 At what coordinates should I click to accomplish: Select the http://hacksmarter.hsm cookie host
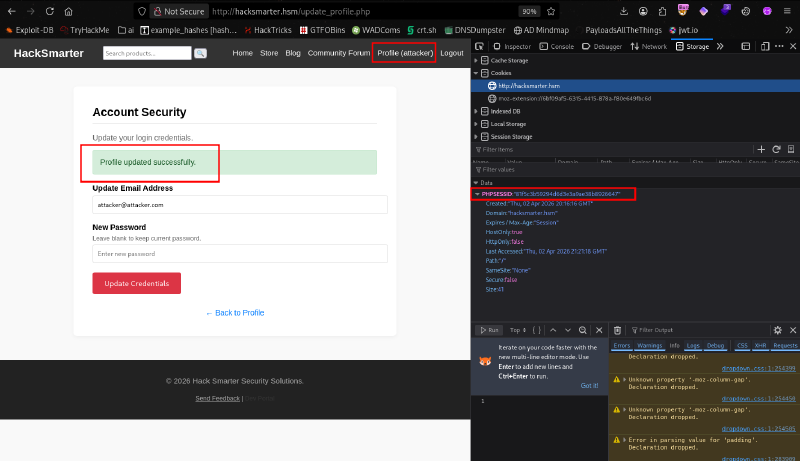635,86
